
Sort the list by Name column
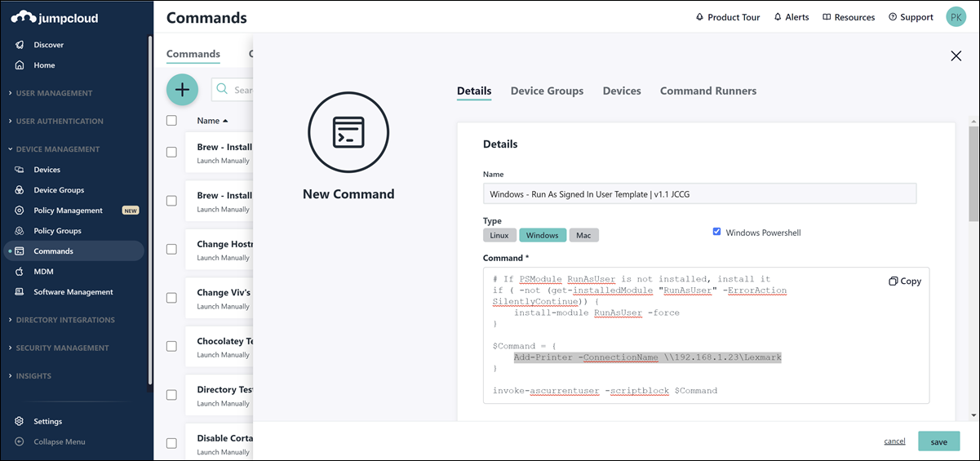(212, 121)
